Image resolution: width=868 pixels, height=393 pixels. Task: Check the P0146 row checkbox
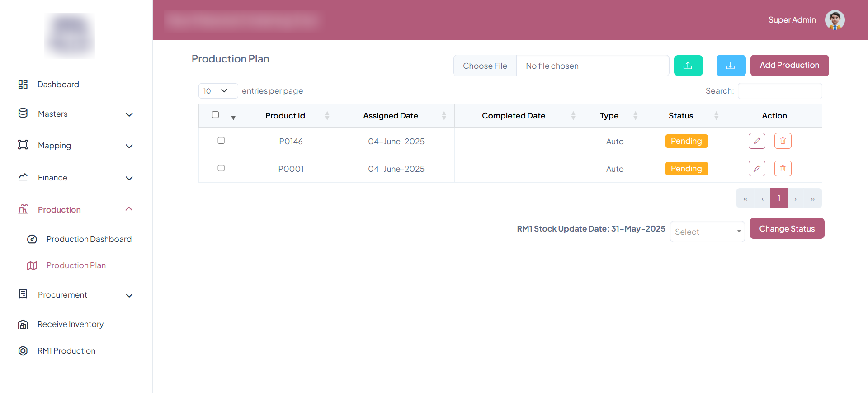coord(221,141)
